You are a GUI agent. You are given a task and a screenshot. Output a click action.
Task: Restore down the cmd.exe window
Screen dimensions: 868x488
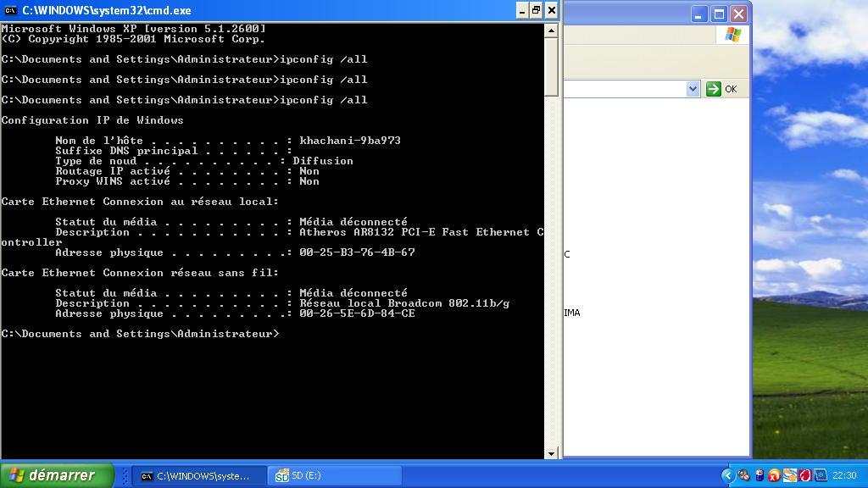[536, 10]
